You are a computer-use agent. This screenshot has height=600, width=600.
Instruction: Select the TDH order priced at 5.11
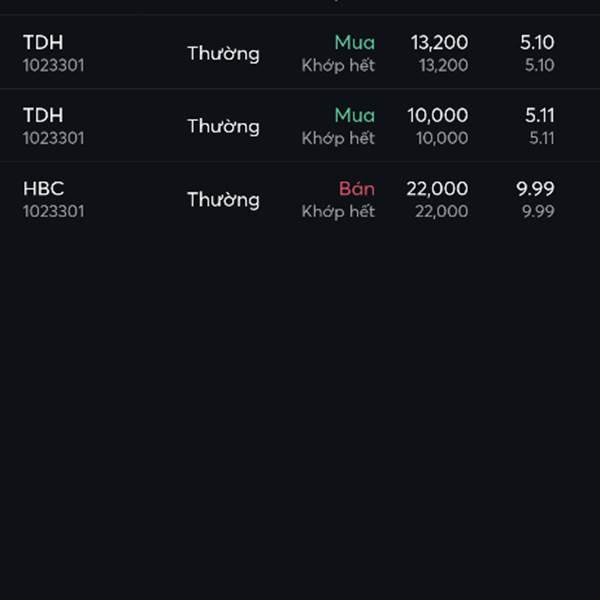click(x=300, y=126)
